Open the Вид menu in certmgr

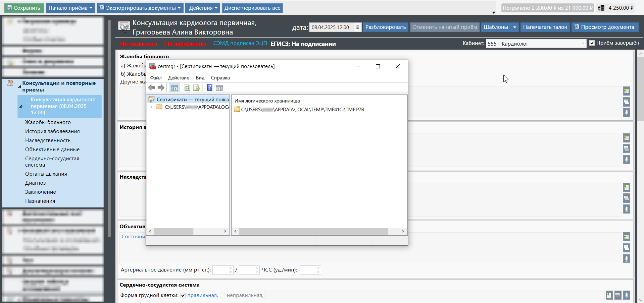click(200, 78)
